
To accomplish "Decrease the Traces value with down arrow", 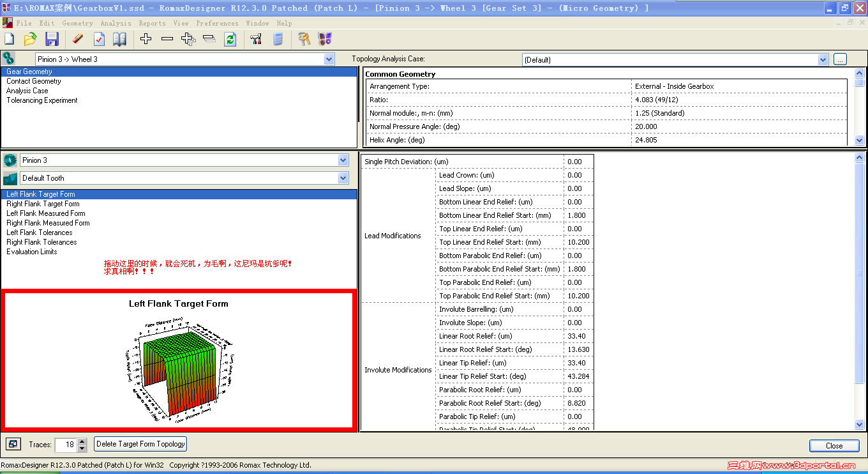I will tap(82, 448).
